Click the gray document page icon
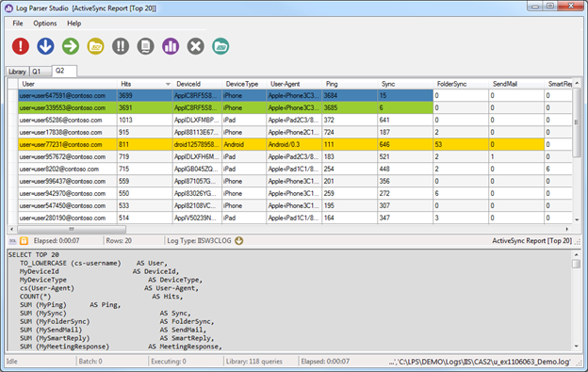The width and height of the screenshot is (588, 372). pyautogui.click(x=145, y=46)
